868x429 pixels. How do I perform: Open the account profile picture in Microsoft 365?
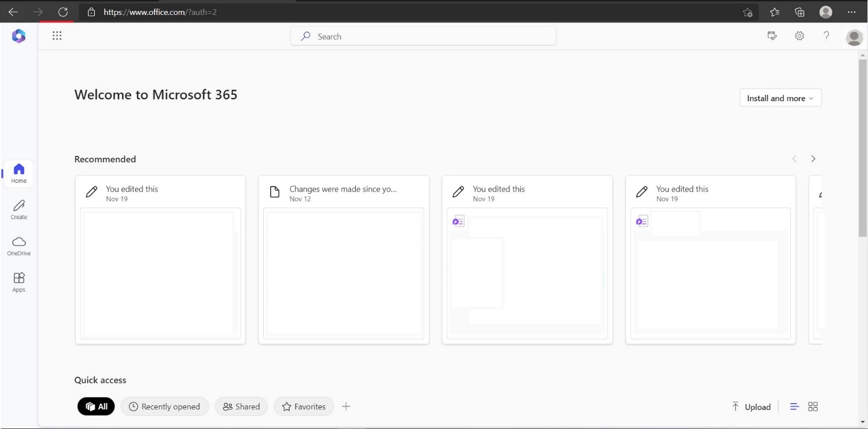854,37
